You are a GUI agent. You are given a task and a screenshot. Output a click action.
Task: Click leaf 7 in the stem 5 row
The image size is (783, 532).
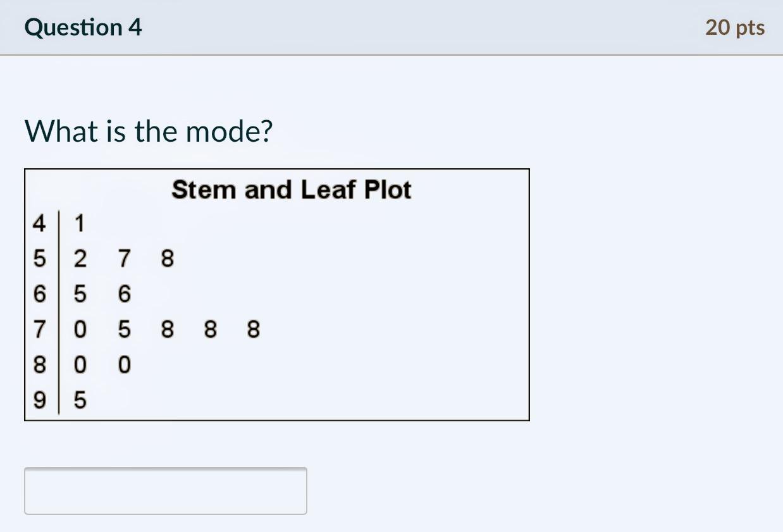click(x=124, y=259)
